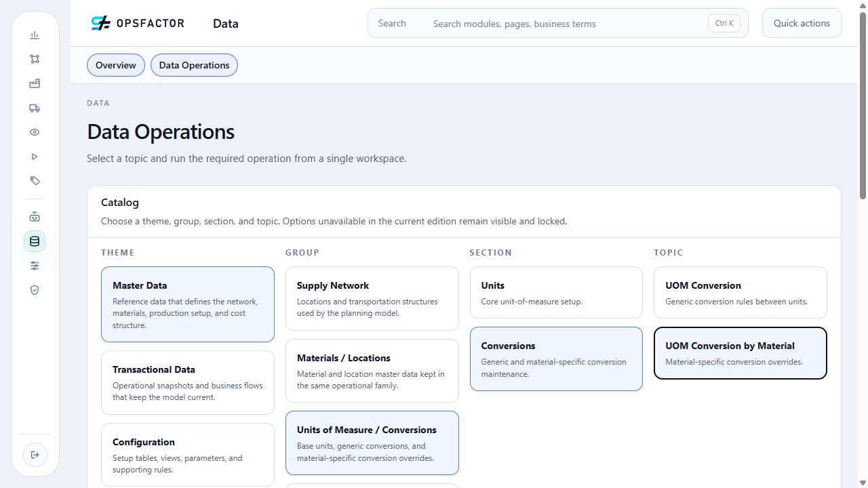Open the bar chart analytics sidebar icon
The image size is (868, 488).
[x=35, y=35]
